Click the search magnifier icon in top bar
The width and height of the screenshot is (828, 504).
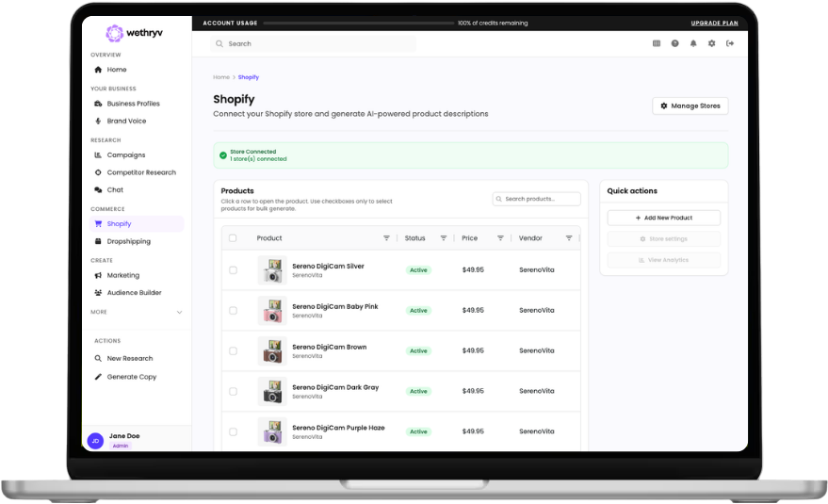pyautogui.click(x=219, y=44)
